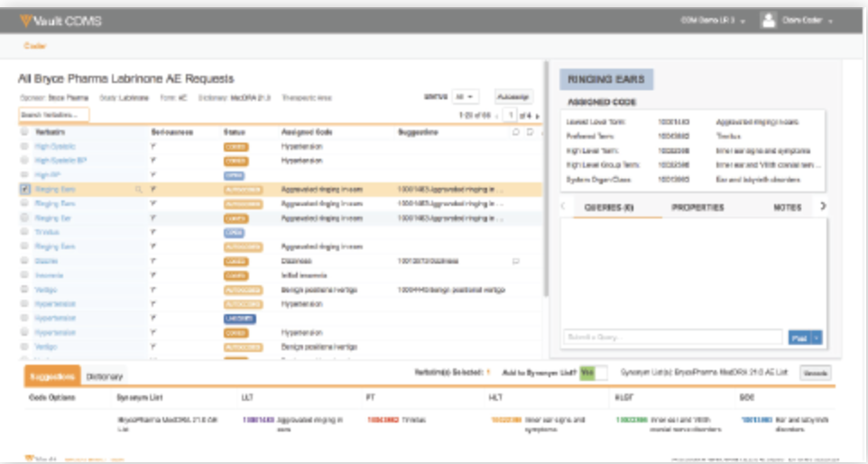
Task: Switch to the Notes tab
Action: [x=787, y=208]
